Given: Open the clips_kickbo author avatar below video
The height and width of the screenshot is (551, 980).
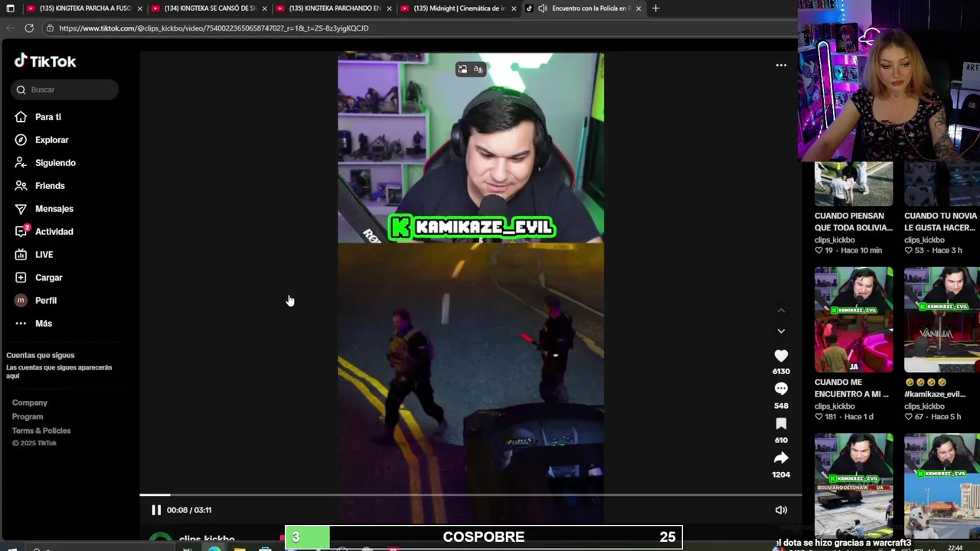Looking at the screenshot, I should point(160,538).
